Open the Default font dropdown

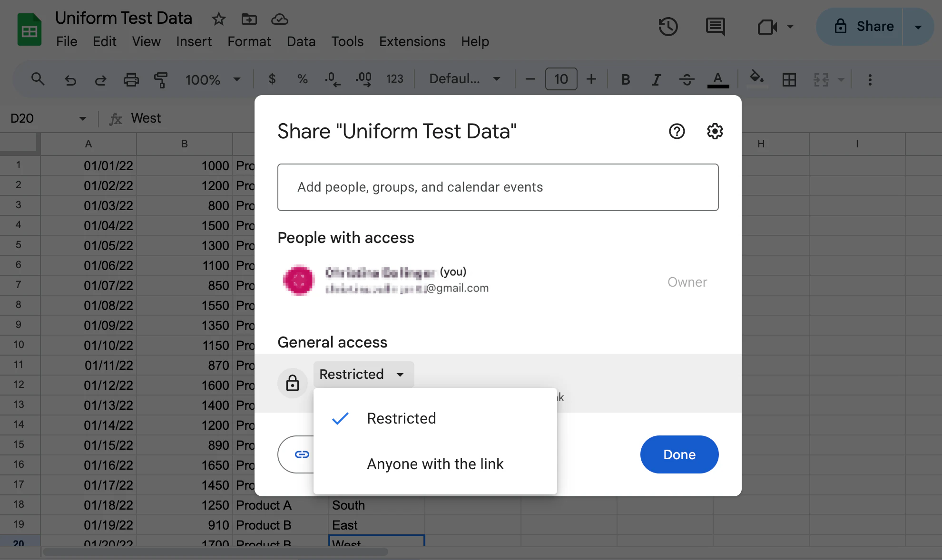click(x=465, y=79)
